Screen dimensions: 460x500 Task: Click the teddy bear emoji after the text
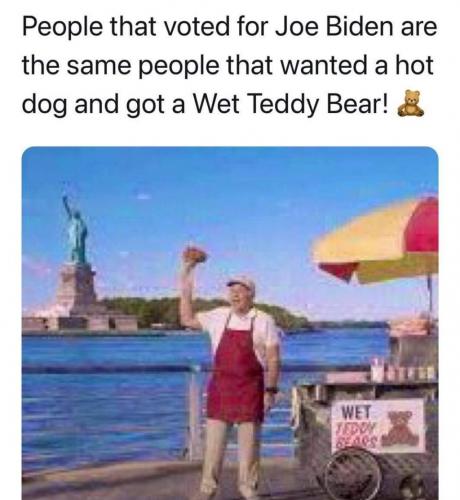coord(411,104)
